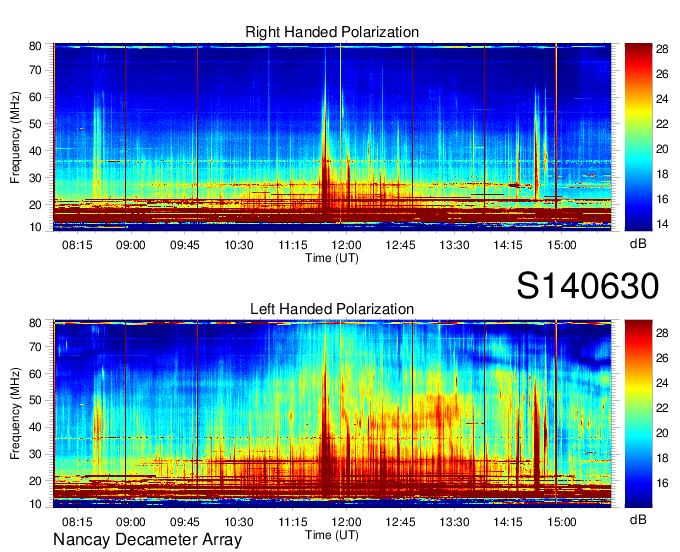Click 60 MHz tick of Right Handed plot

point(35,97)
